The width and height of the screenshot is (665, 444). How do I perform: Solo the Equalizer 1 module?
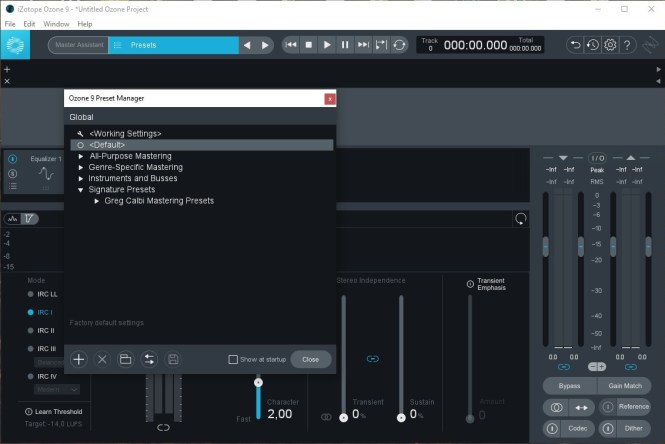[13, 173]
